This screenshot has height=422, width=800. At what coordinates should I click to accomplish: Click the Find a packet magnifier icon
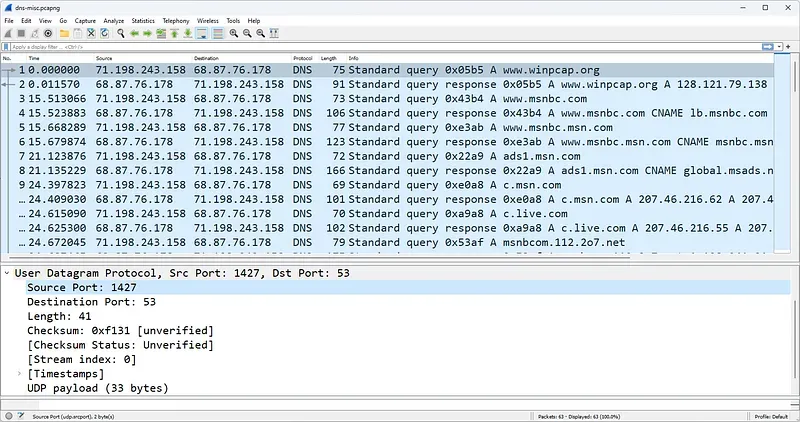pos(121,33)
